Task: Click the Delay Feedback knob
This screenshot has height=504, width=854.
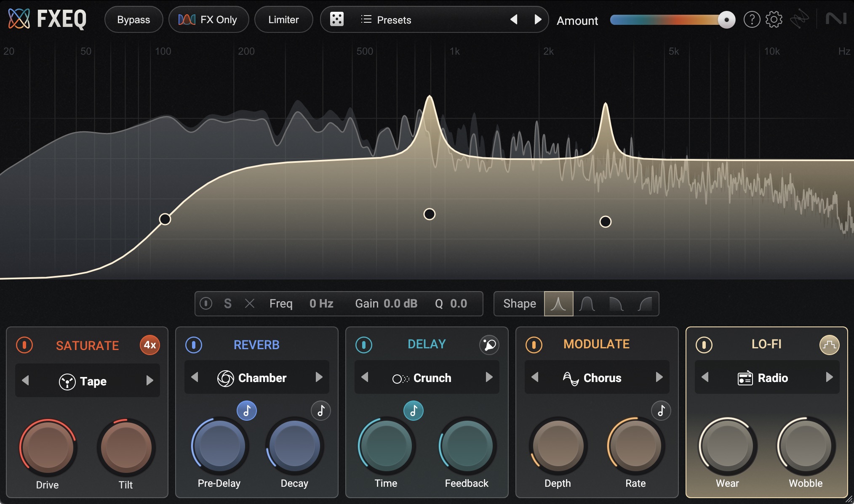Action: (467, 446)
